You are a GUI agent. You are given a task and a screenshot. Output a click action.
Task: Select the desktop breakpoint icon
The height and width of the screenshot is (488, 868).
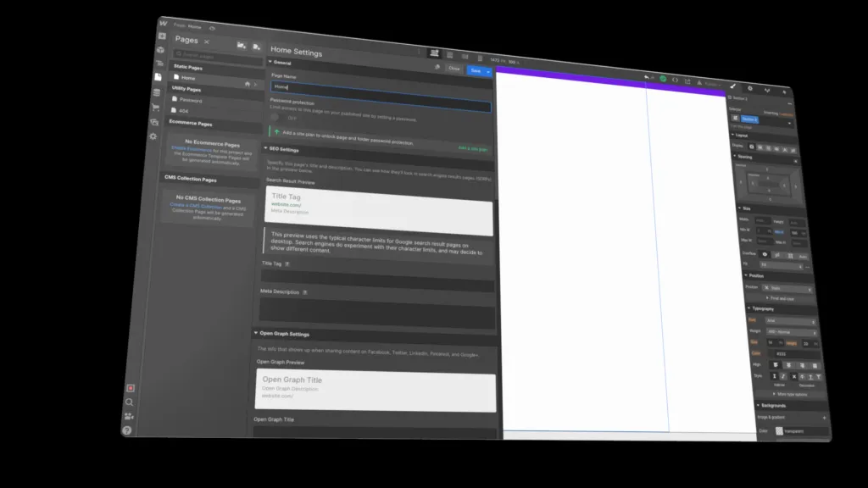[435, 53]
